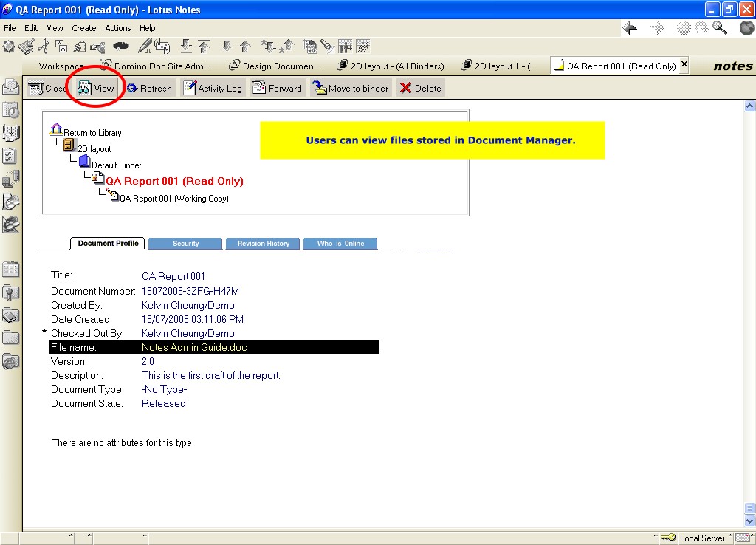756x545 pixels.
Task: Open the To Do checklist bookmark icon
Action: [x=10, y=156]
